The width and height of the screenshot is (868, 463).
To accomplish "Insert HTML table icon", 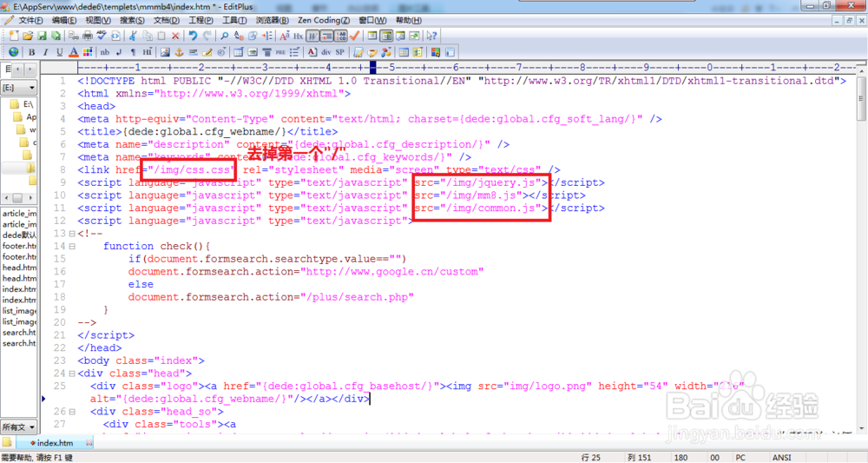I will coord(238,52).
